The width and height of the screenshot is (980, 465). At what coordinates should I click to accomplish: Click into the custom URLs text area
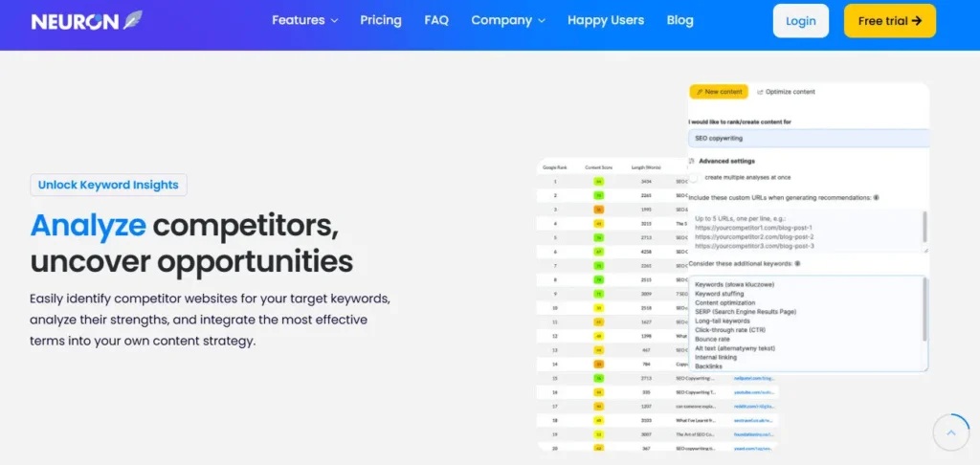(805, 232)
